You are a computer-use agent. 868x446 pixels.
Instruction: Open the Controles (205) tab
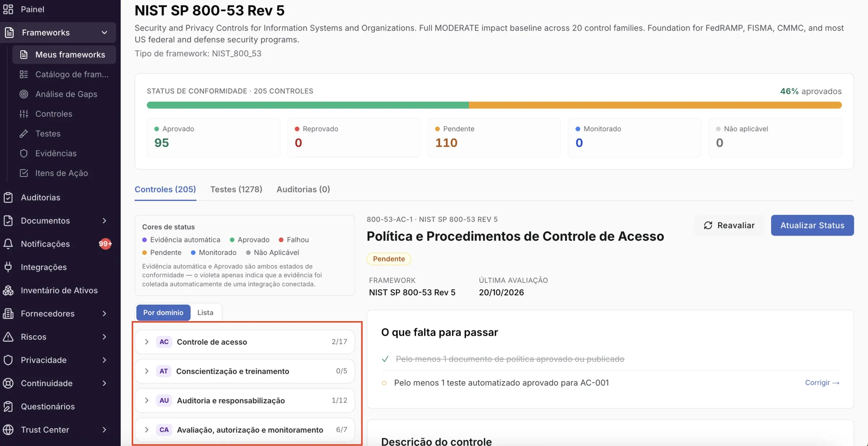pos(165,189)
